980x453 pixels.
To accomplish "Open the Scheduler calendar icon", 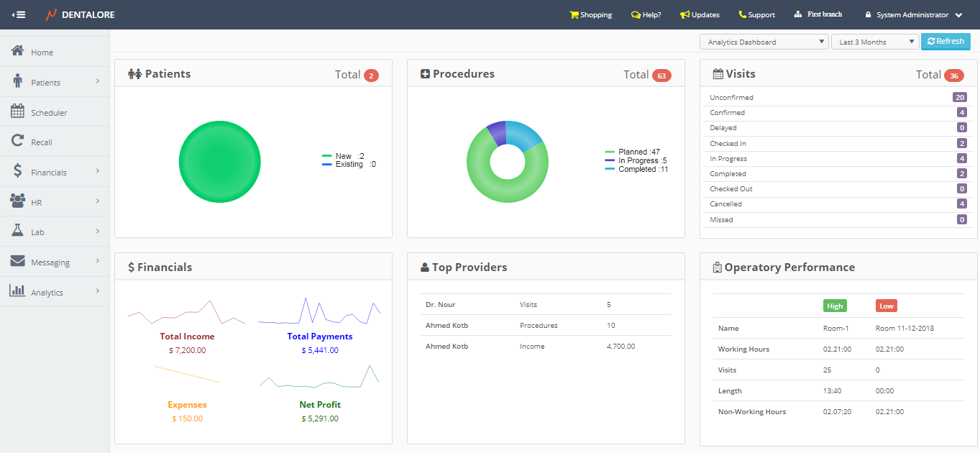I will [18, 111].
